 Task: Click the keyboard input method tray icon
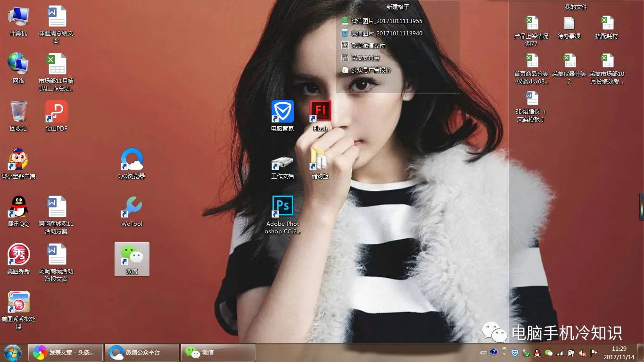pyautogui.click(x=484, y=353)
